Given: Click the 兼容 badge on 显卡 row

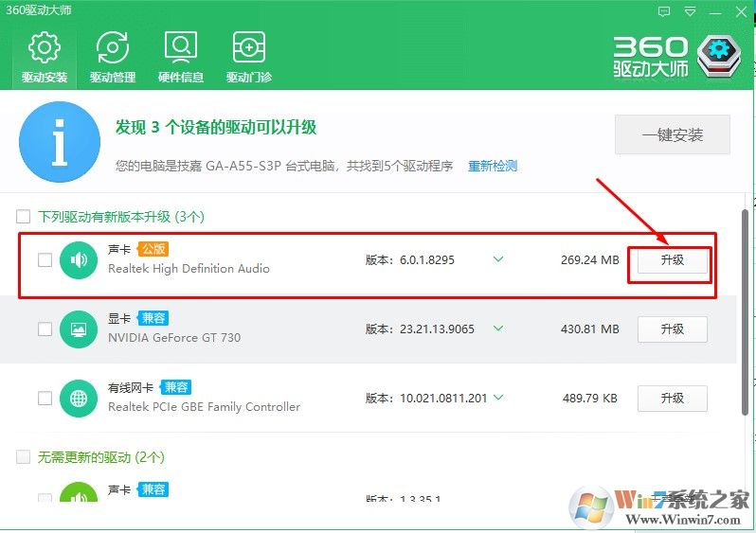Looking at the screenshot, I should [153, 318].
